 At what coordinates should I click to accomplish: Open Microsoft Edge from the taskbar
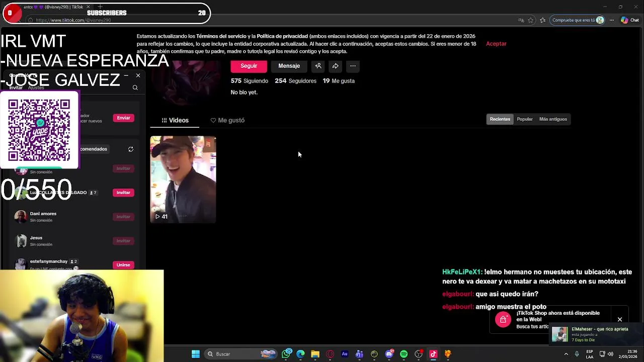click(300, 354)
